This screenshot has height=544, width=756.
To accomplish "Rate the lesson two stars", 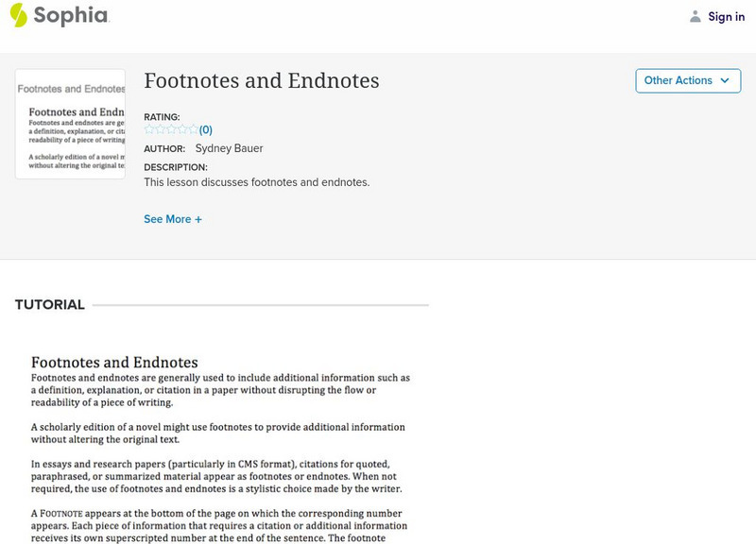I will (160, 129).
